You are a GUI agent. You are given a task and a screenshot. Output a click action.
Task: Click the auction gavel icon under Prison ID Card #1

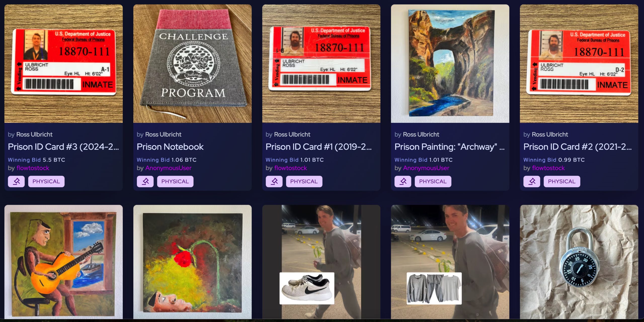[x=274, y=181]
